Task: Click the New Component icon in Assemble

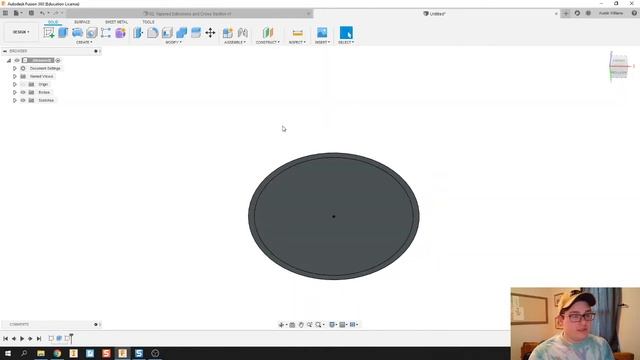Action: click(x=228, y=33)
